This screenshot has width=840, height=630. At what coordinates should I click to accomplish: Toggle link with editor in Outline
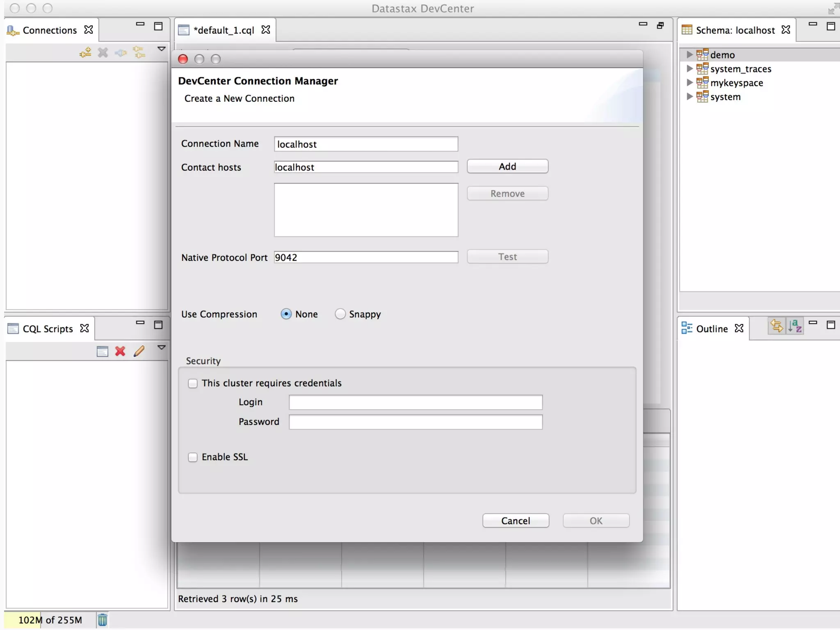coord(776,326)
